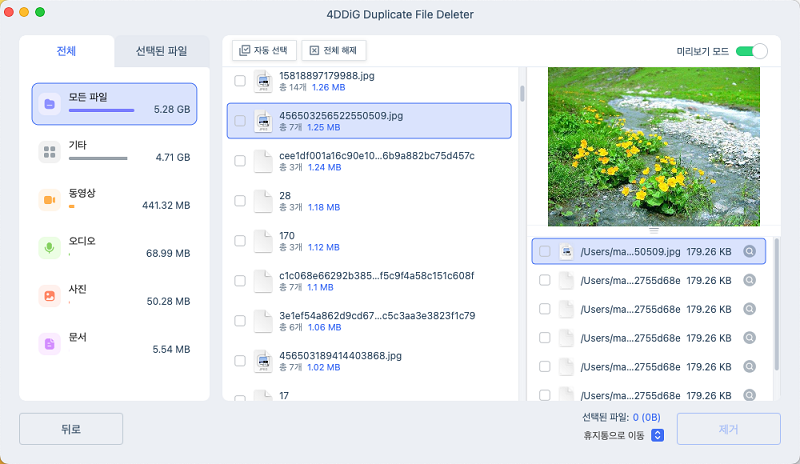Click blank file icon for item 28
800x464 pixels.
tap(263, 201)
